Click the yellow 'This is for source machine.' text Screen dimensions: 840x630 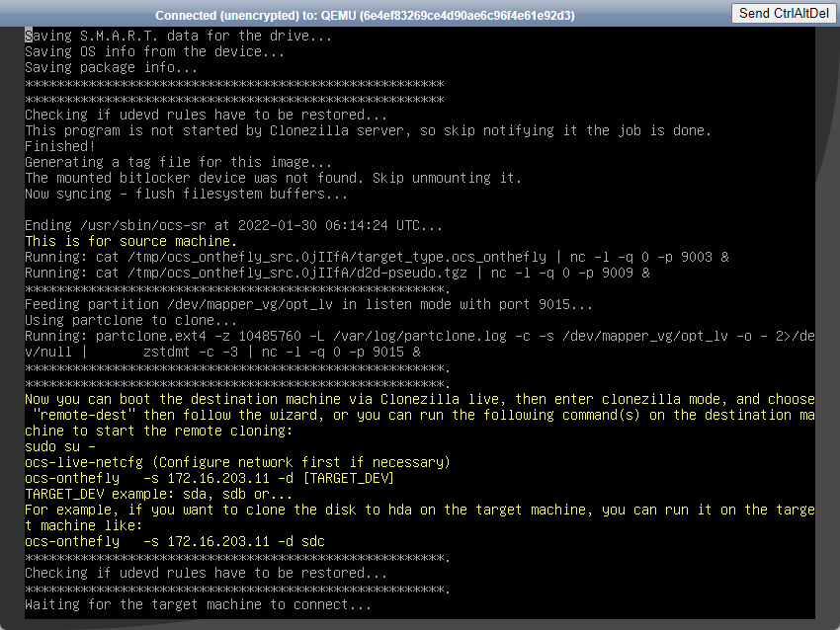[x=130, y=241]
